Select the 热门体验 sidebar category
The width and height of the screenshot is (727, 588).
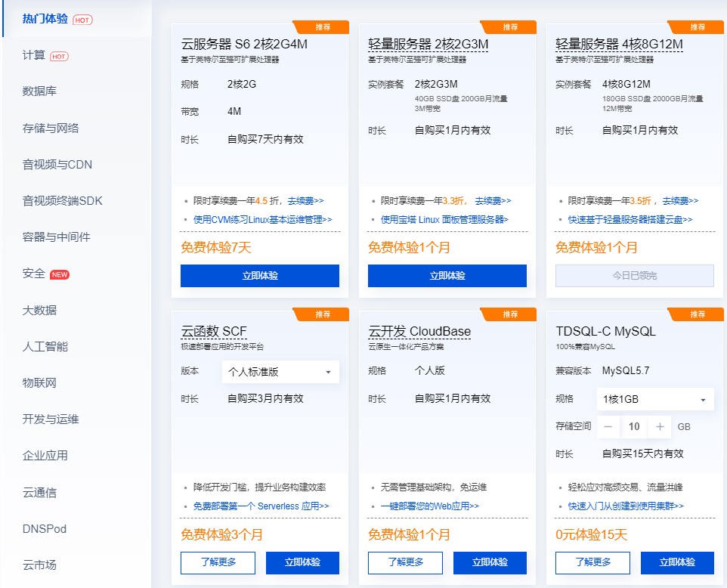coord(45,19)
